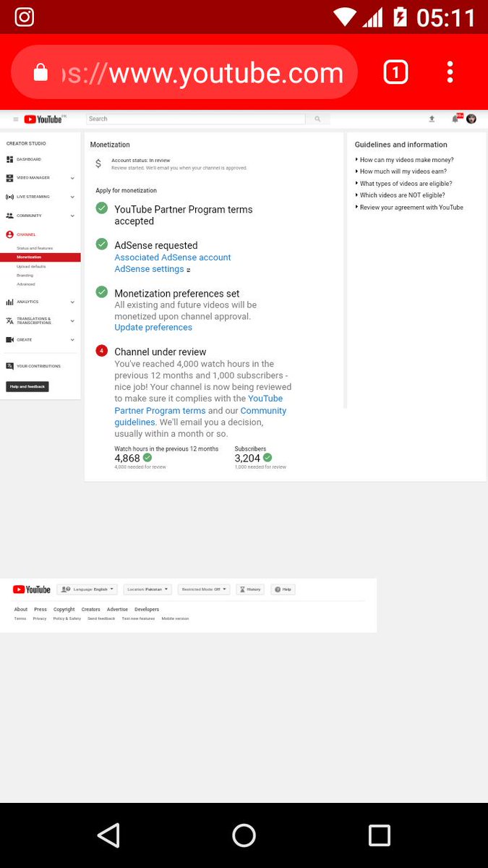Tap the Android back button
The height and width of the screenshot is (868, 488).
[108, 835]
